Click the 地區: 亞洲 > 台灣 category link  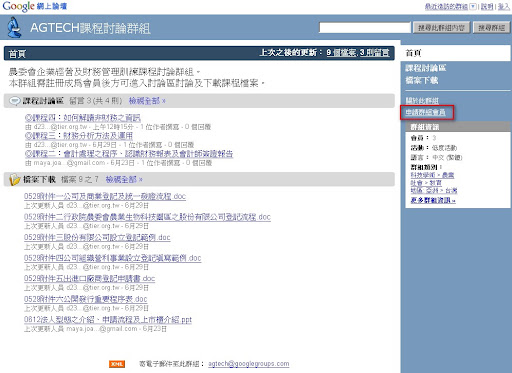[x=434, y=191]
